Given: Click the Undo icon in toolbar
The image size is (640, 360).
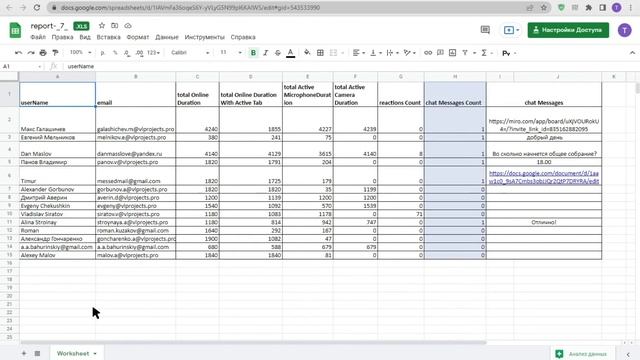Looking at the screenshot, I should coord(18,53).
